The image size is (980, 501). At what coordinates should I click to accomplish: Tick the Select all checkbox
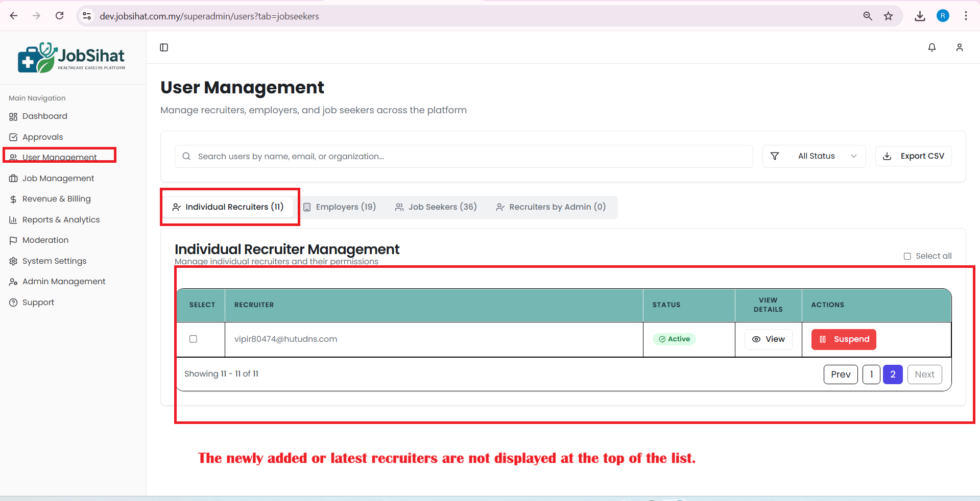coord(907,256)
